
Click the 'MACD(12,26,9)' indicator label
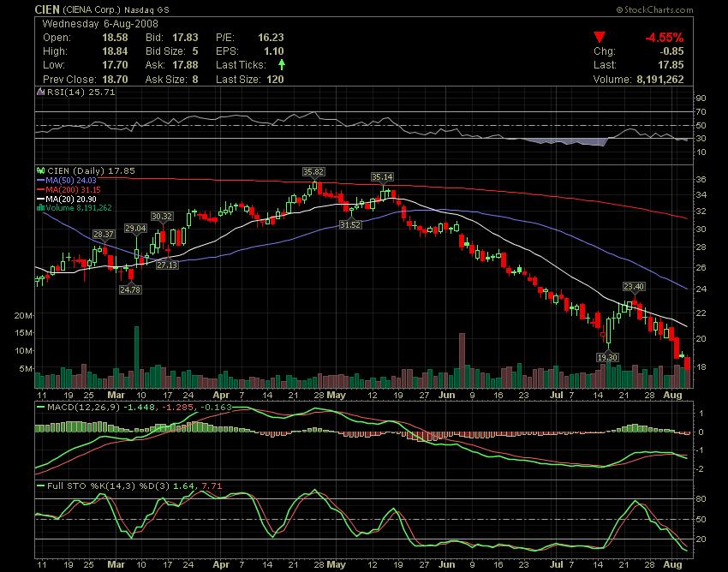pyautogui.click(x=84, y=407)
